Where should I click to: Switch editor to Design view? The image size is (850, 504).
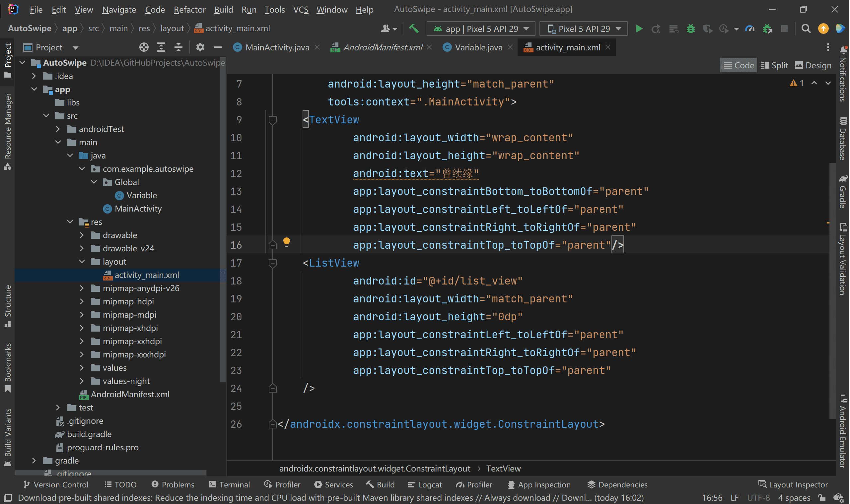click(813, 66)
